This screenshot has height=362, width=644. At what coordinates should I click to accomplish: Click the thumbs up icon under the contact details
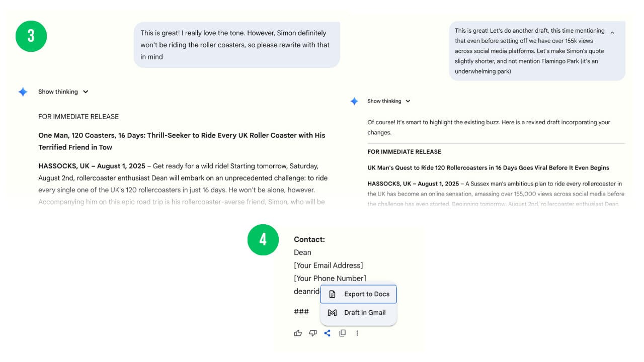coord(298,333)
